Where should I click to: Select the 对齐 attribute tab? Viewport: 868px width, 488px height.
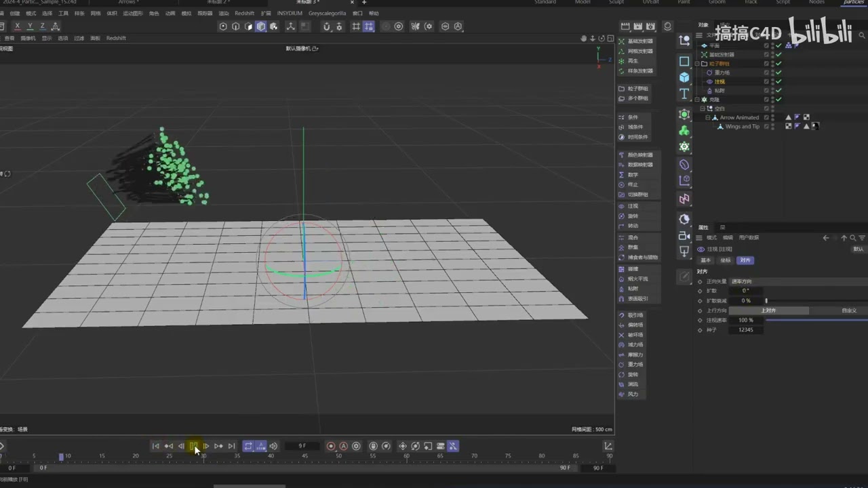[745, 260]
